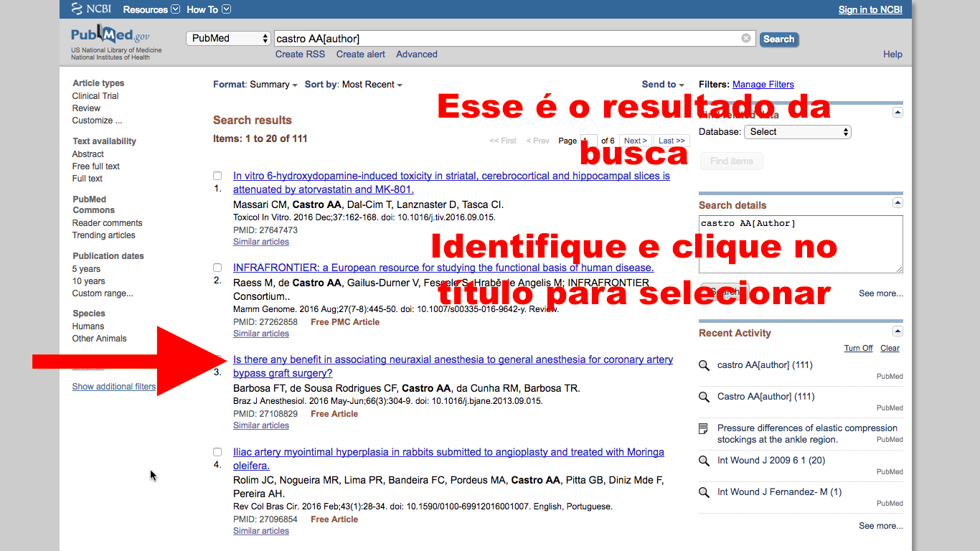Select the checkbox for result 2
Viewport: 980px width, 551px height.
217,268
